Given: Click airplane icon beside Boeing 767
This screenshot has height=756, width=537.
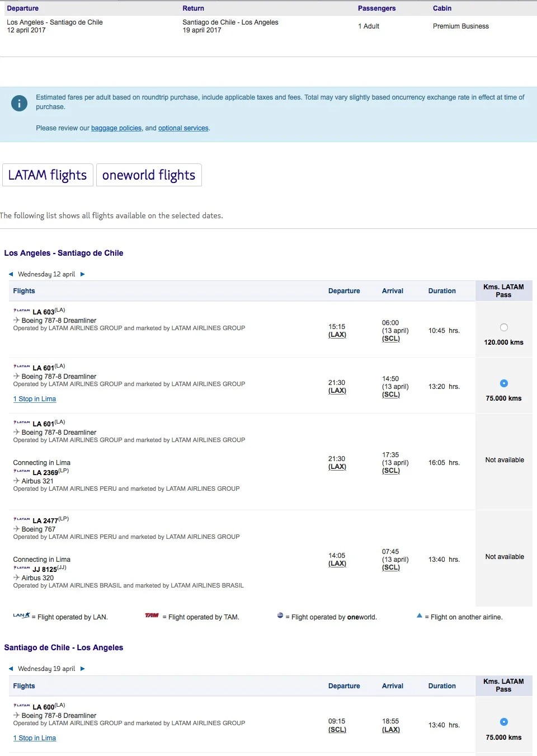Looking at the screenshot, I should [16, 529].
